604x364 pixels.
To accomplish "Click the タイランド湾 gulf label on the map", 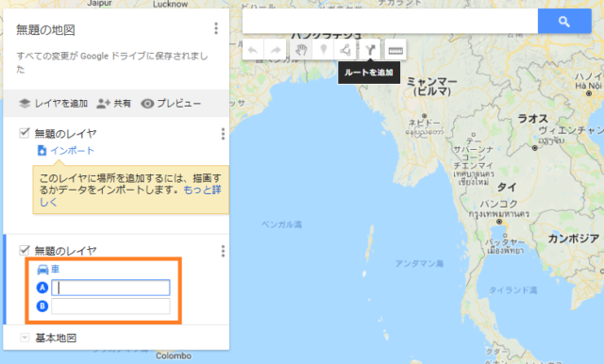I will (513, 290).
